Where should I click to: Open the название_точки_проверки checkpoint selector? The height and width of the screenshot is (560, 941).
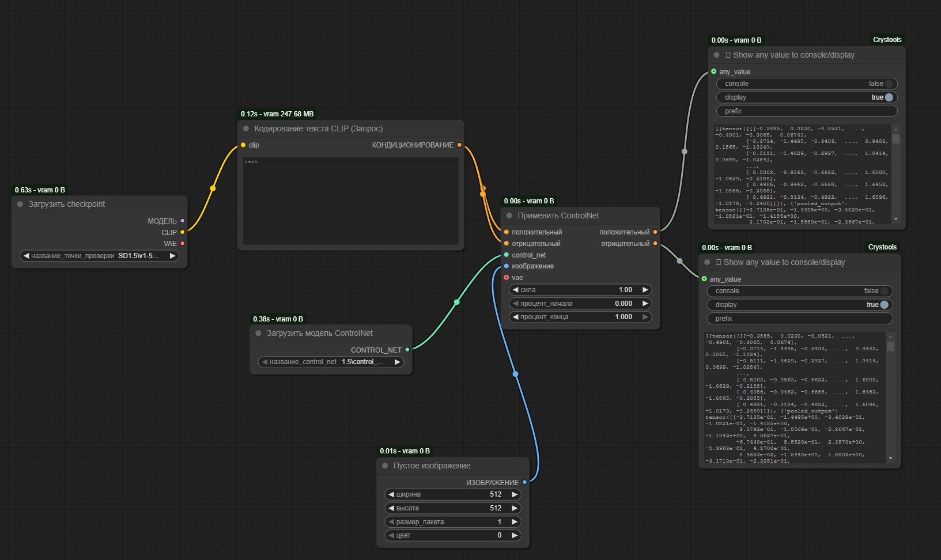pyautogui.click(x=99, y=256)
